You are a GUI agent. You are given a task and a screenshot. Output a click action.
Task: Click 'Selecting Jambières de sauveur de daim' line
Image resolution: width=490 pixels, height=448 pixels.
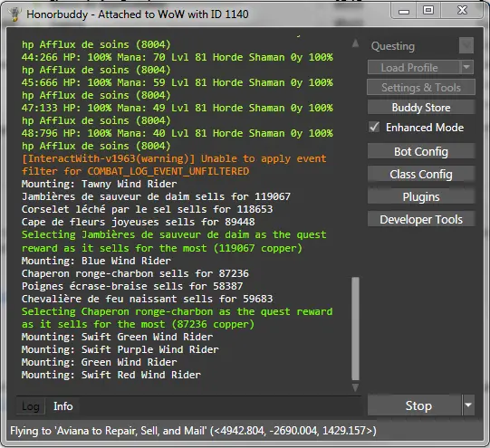click(174, 242)
